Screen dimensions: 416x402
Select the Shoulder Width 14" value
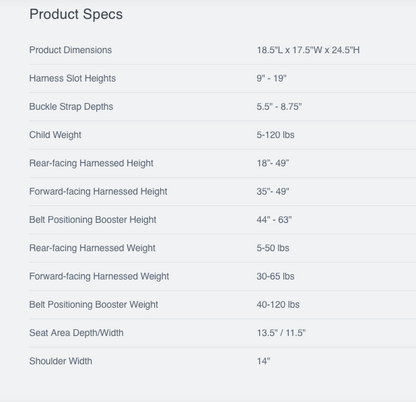click(263, 361)
